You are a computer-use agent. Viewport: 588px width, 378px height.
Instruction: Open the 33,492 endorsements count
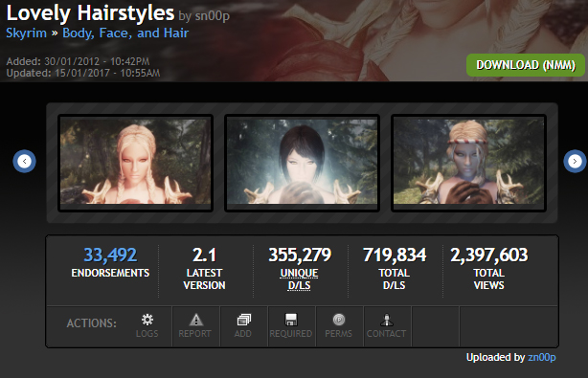[x=110, y=256]
